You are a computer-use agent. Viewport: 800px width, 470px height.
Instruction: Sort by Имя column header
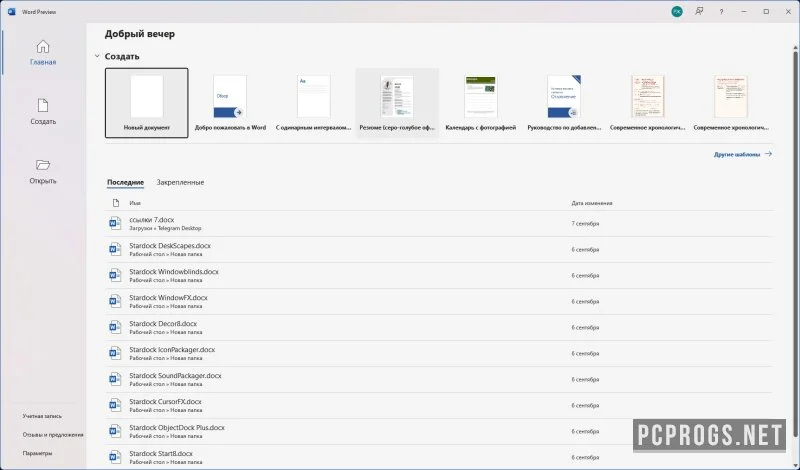pyautogui.click(x=135, y=203)
